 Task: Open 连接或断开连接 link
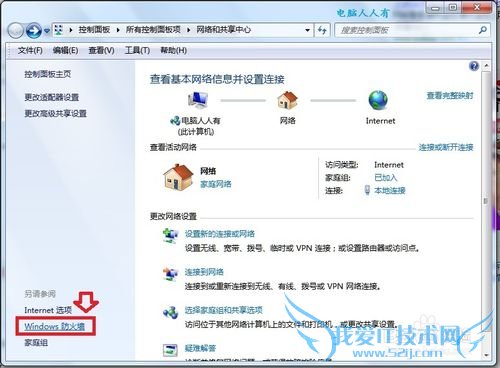click(446, 147)
